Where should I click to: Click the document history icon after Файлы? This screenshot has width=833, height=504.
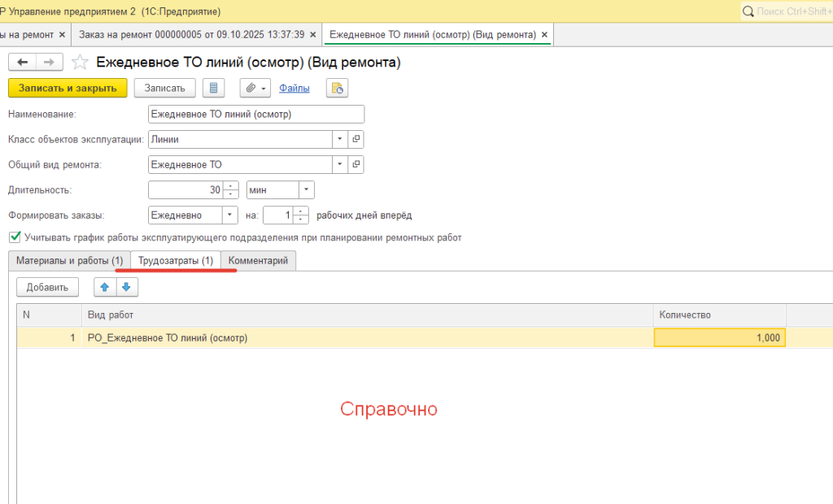coord(337,88)
